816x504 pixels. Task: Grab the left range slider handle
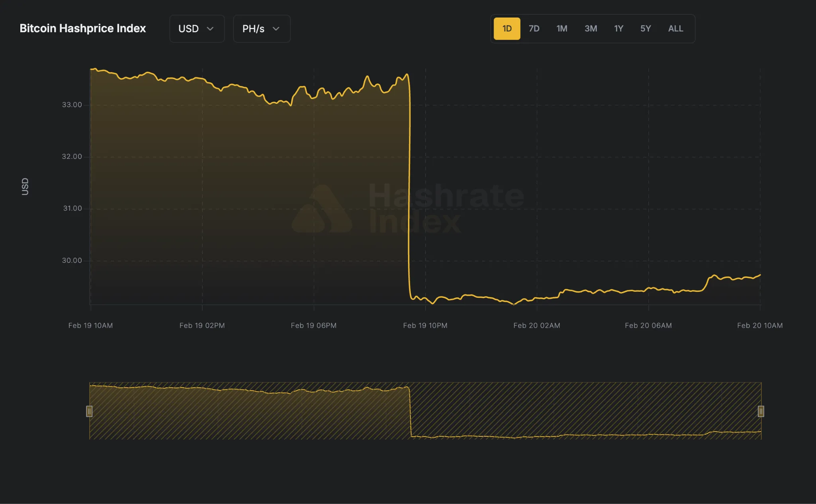89,411
